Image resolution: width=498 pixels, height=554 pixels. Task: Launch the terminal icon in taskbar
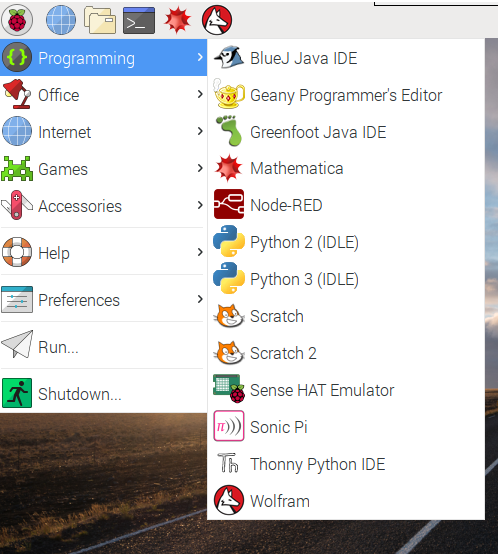click(x=139, y=20)
